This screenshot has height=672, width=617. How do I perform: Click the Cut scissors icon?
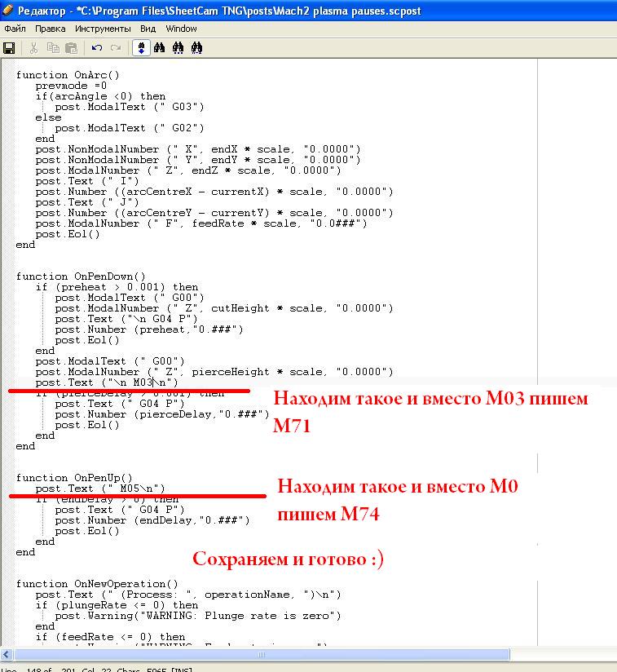(x=33, y=48)
